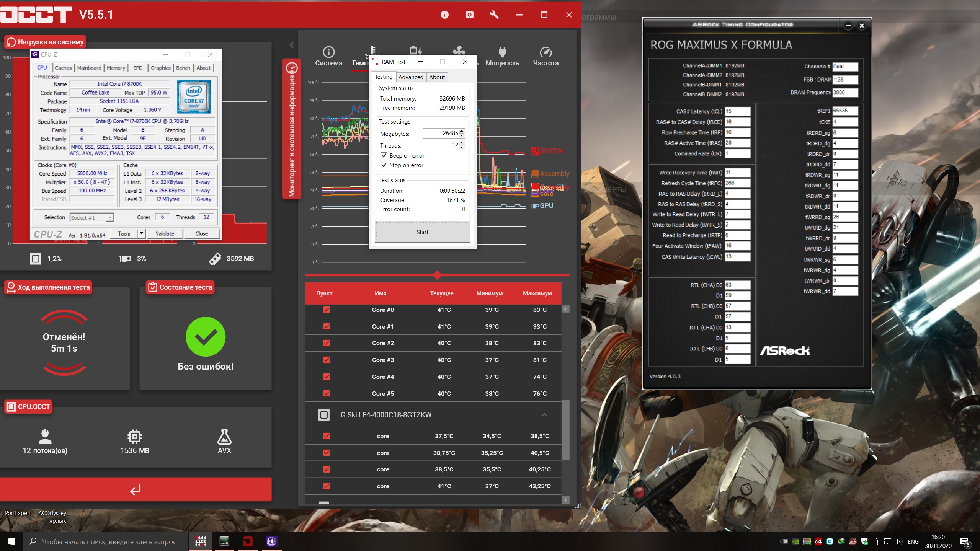Select the Мощность power plug icon
The width and height of the screenshot is (980, 551).
pyautogui.click(x=502, y=52)
